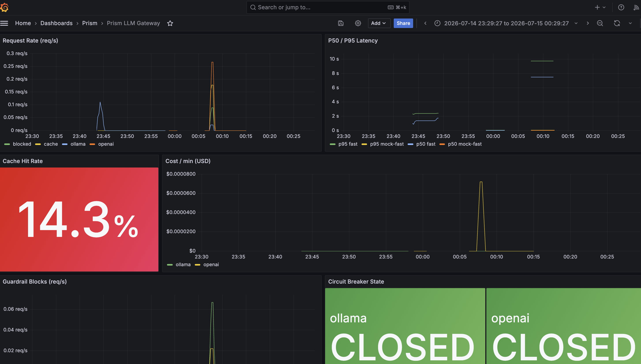Expand the chevron next to the plus icon

[x=604, y=7]
